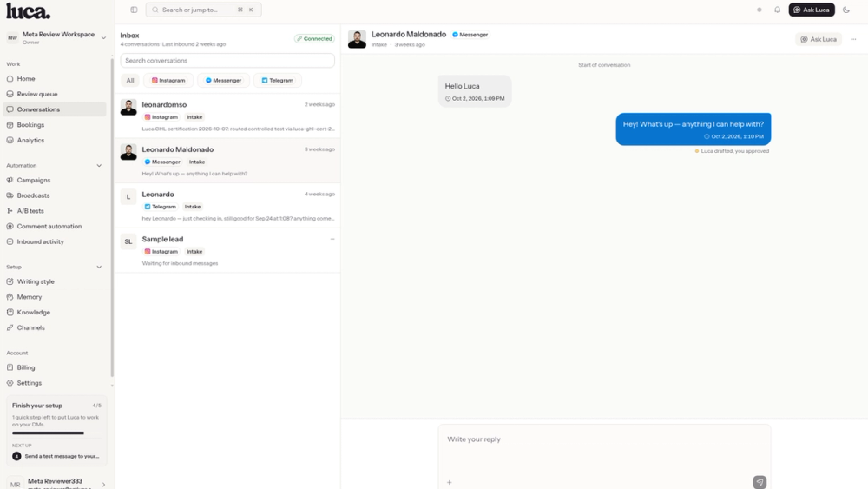
Task: Click the Analytics icon
Action: tap(10, 140)
